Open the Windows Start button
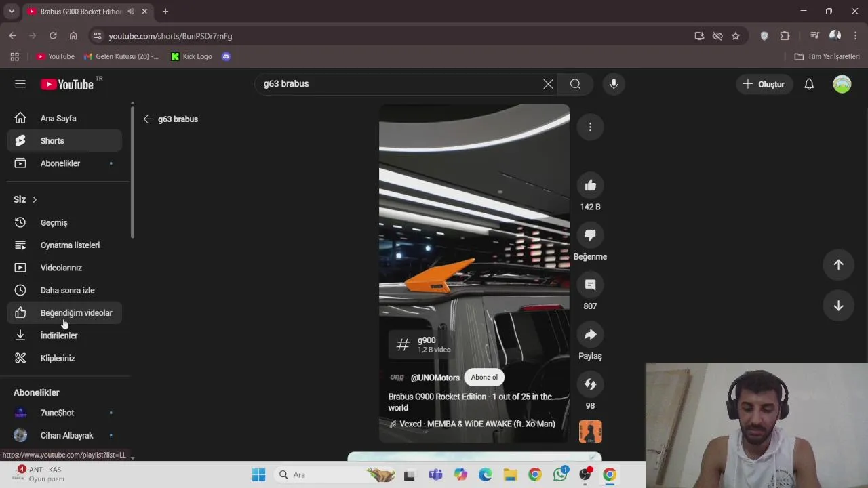Image resolution: width=868 pixels, height=488 pixels. (x=259, y=475)
